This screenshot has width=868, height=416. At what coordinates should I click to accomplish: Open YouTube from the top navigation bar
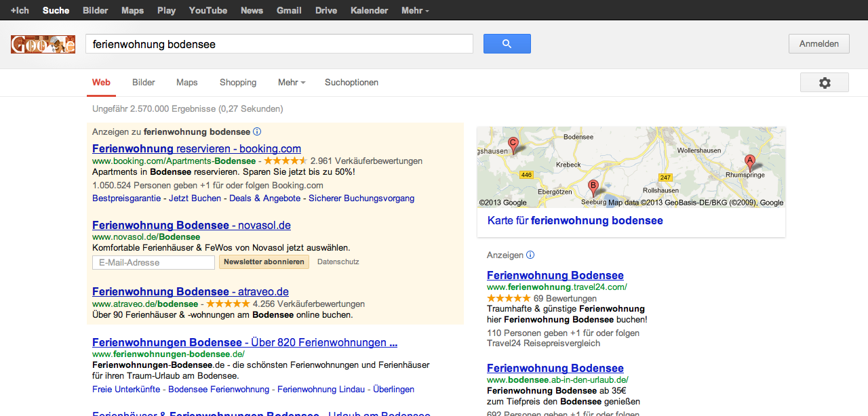point(208,10)
